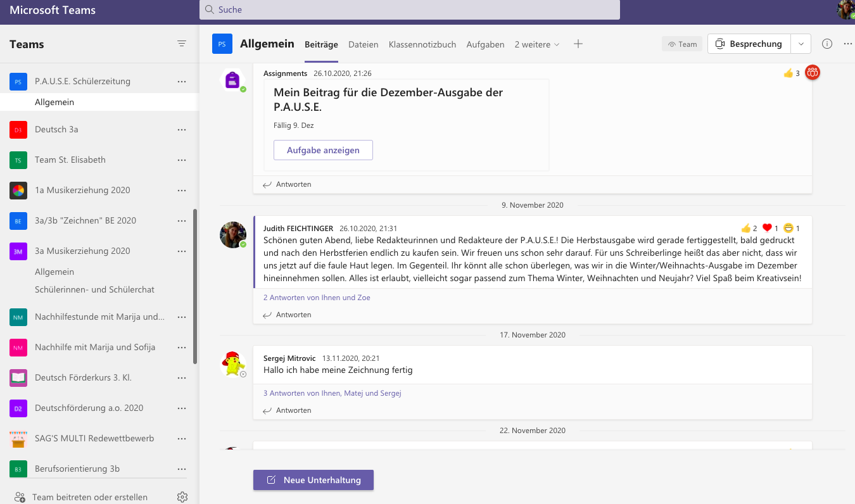The image size is (855, 504).
Task: Expand the Besprechung dropdown arrow
Action: [x=801, y=44]
